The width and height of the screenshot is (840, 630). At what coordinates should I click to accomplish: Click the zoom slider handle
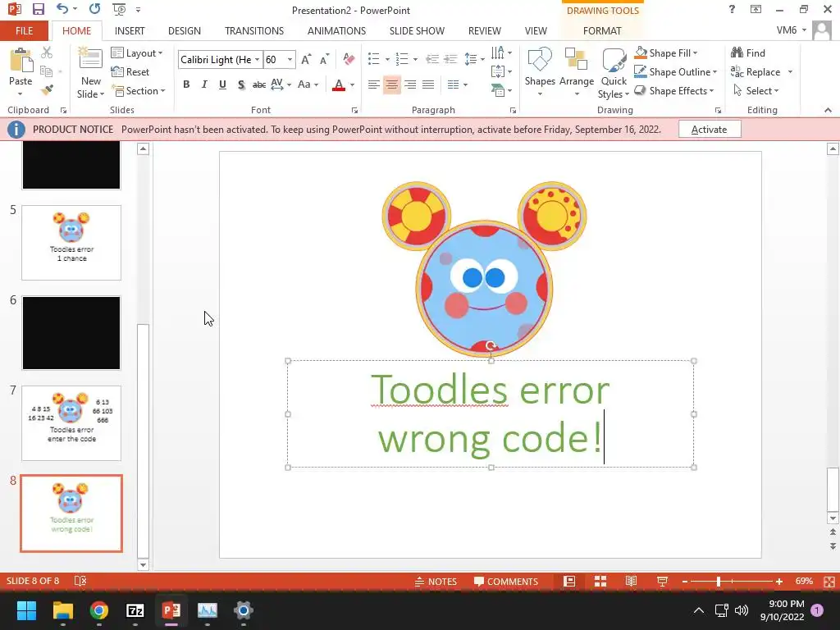(x=719, y=582)
